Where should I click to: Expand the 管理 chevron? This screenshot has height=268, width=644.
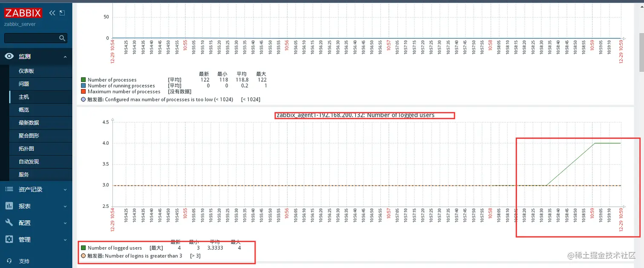click(x=65, y=240)
